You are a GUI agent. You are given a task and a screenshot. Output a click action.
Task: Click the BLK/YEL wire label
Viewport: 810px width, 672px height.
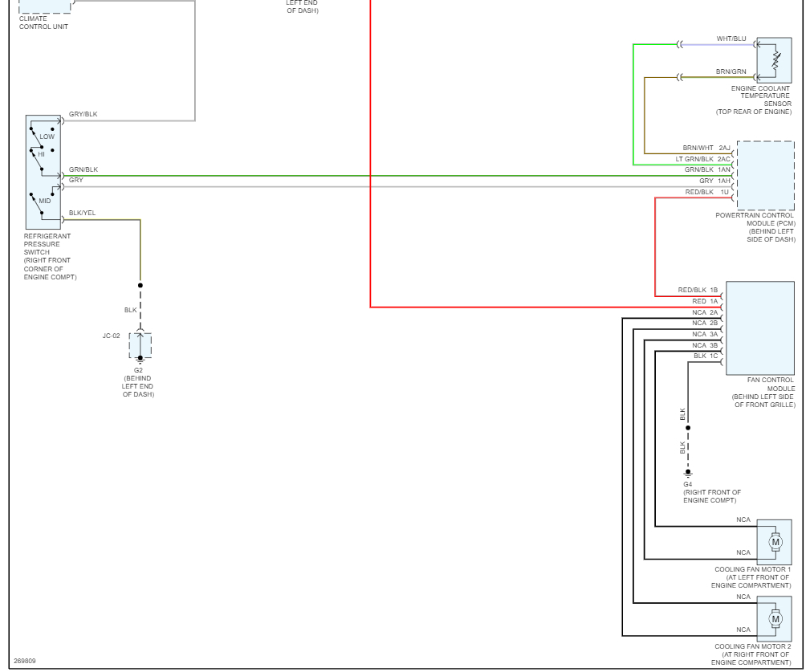pyautogui.click(x=82, y=213)
